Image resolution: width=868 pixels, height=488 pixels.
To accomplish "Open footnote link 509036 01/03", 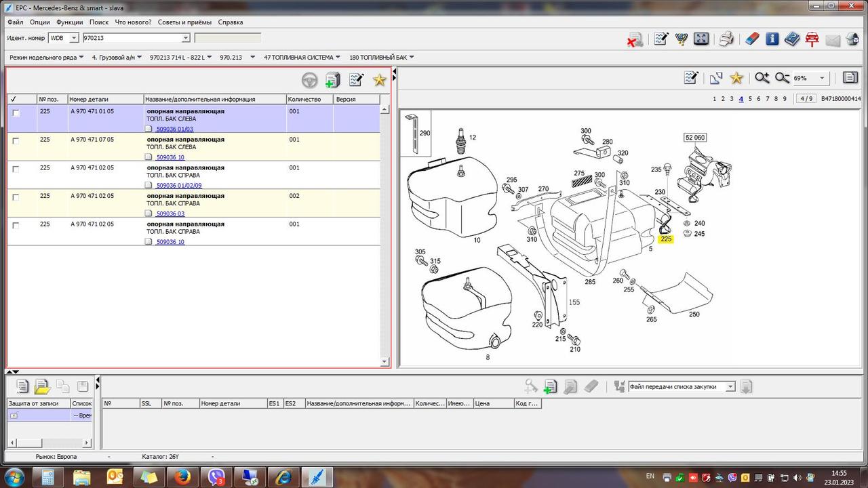I will (175, 129).
